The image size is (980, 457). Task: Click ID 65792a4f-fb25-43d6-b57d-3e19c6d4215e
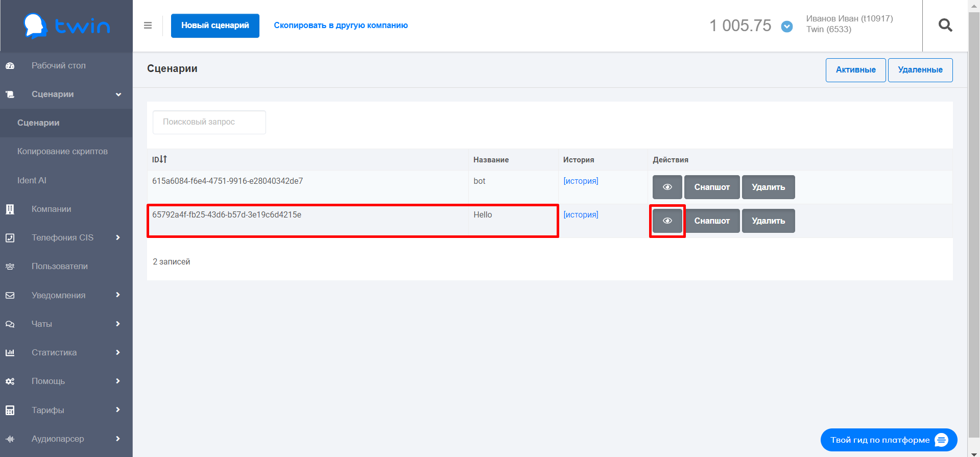[227, 214]
